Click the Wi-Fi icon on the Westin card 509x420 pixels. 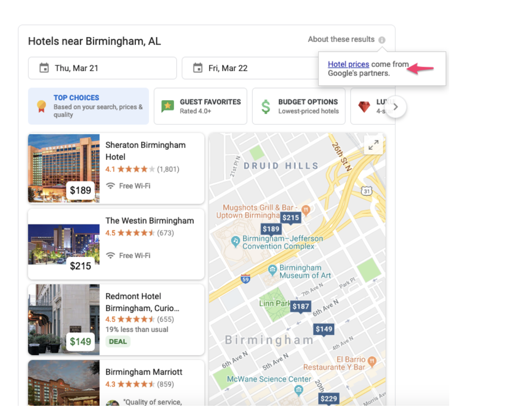(x=110, y=256)
